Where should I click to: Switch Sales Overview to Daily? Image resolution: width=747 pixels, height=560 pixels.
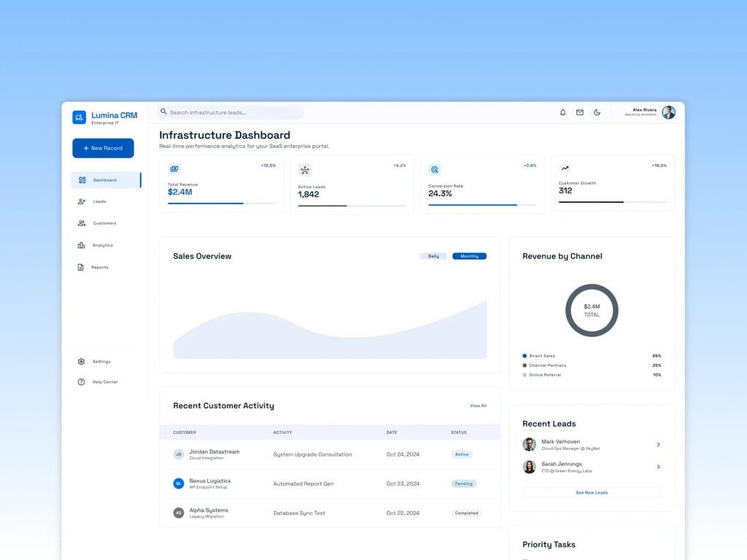433,256
